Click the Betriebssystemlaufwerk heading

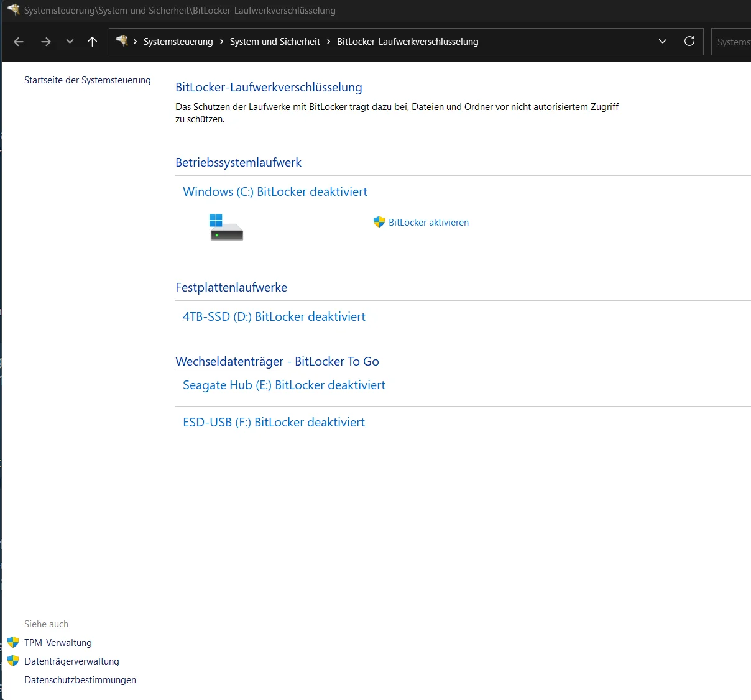pos(238,162)
